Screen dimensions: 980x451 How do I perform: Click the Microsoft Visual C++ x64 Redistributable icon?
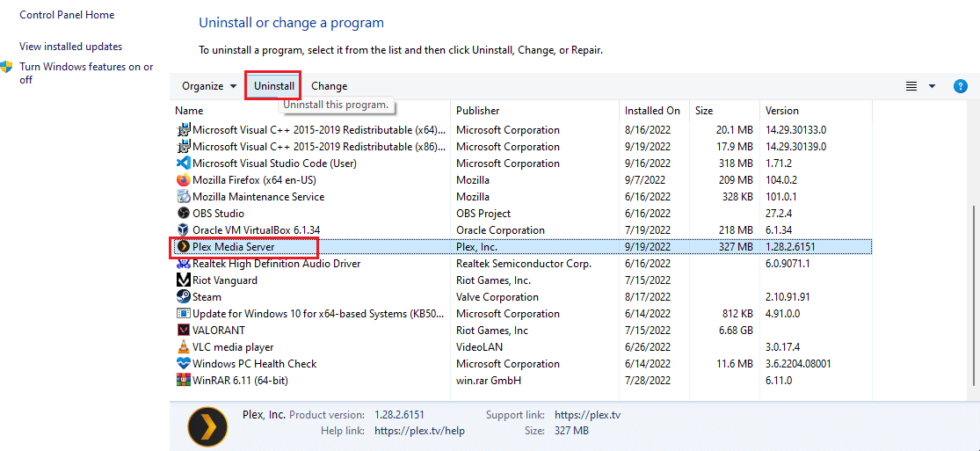[183, 130]
